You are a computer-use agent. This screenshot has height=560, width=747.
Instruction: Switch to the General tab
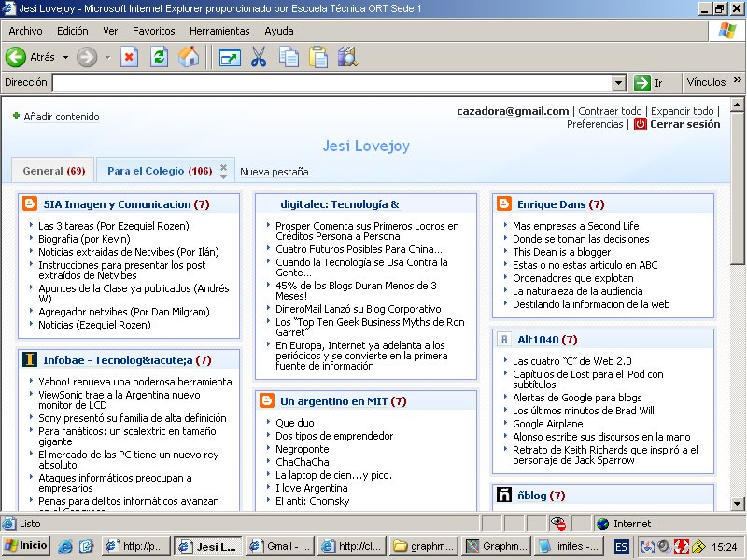54,171
